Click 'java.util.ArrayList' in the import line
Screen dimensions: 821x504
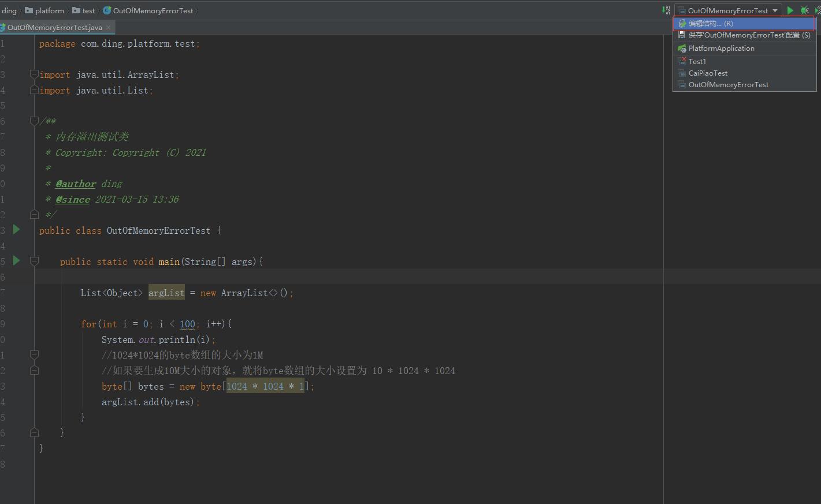tap(125, 75)
